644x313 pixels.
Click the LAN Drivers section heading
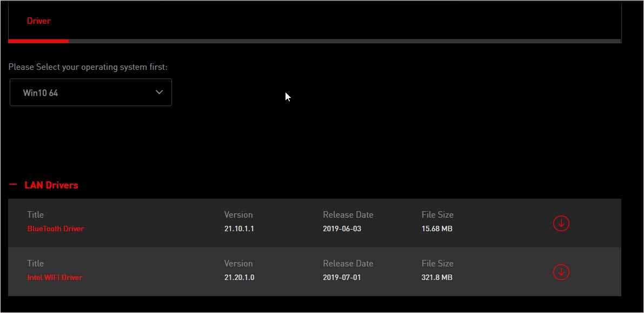click(51, 185)
